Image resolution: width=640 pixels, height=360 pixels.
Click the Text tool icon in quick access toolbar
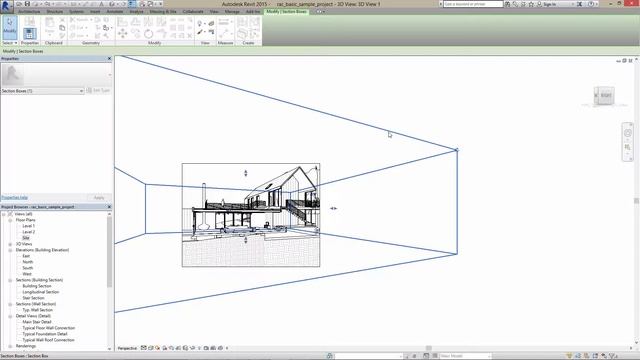pyautogui.click(x=102, y=4)
